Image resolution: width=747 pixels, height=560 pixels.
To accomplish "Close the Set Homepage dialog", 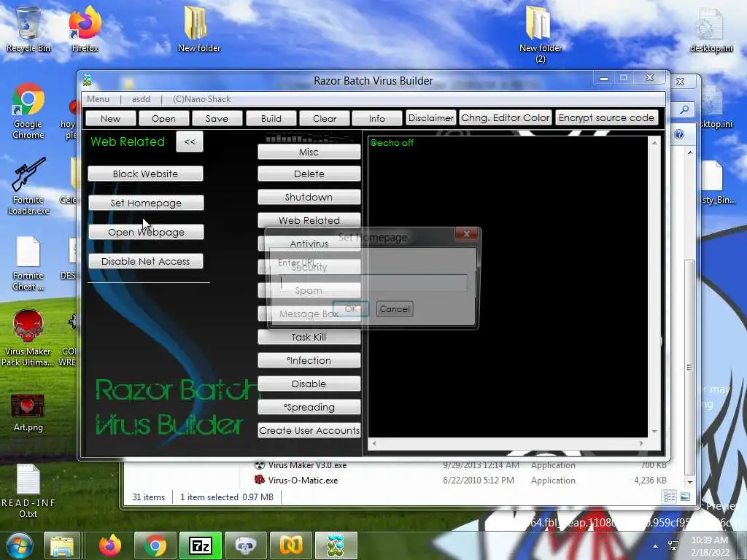I will 466,234.
